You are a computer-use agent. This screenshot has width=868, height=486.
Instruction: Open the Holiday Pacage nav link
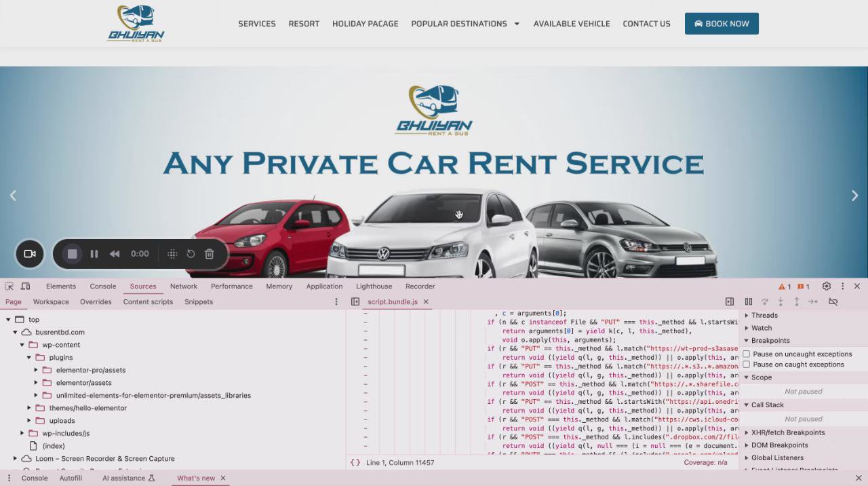coord(366,24)
